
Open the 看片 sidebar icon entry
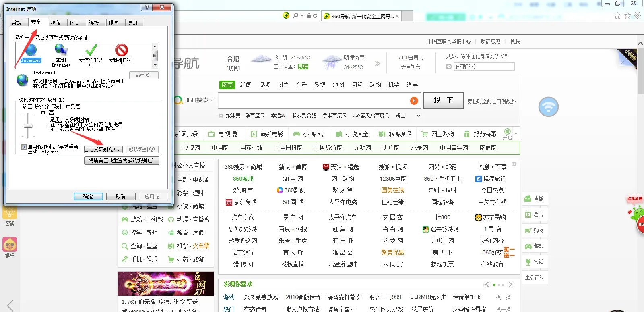tap(535, 214)
